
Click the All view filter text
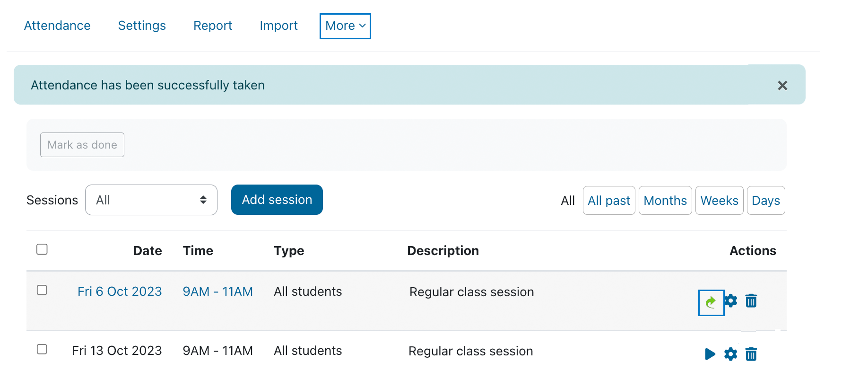[x=568, y=201]
